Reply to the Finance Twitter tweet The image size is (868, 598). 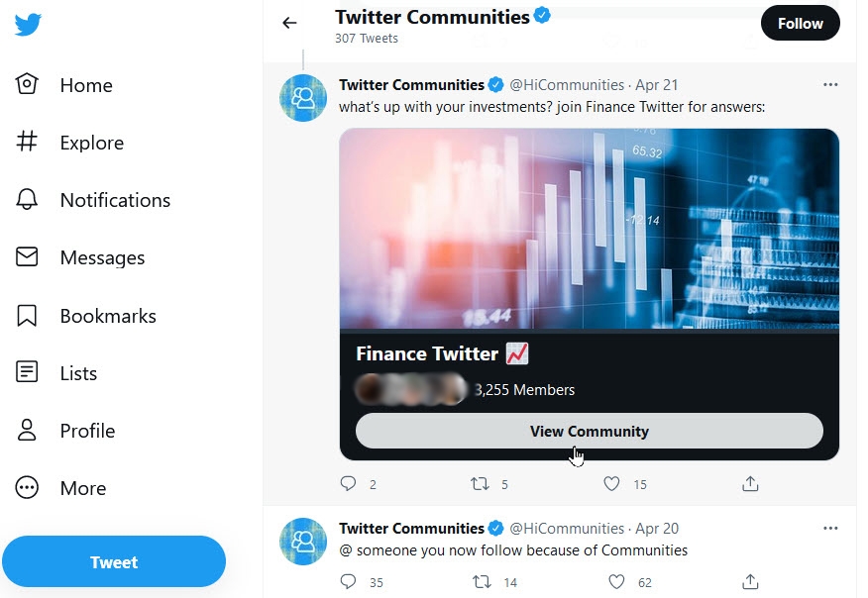coord(349,483)
